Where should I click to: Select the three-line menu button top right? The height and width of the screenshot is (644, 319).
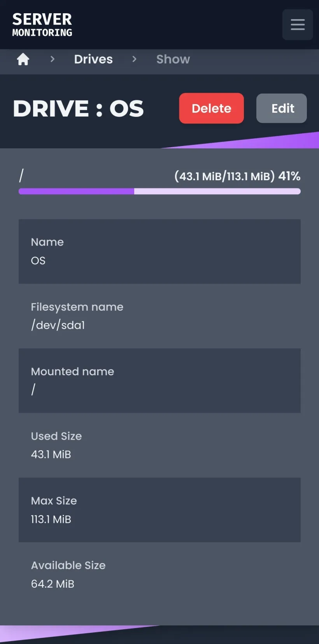[297, 24]
